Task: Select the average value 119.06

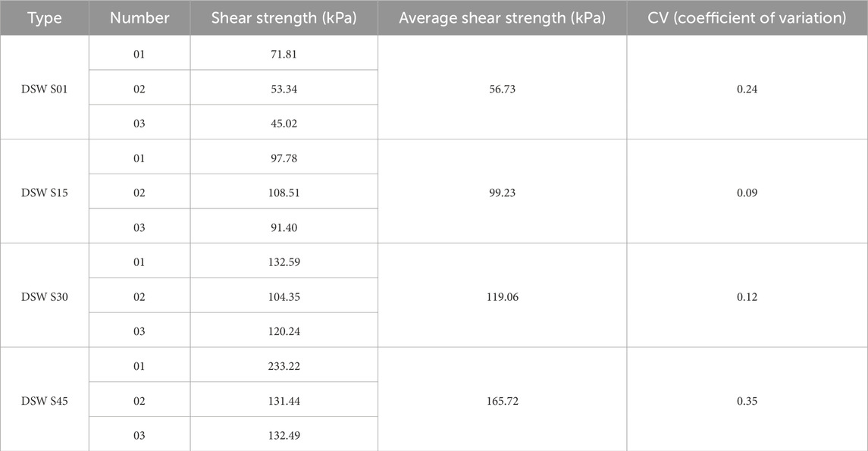Action: coord(502,297)
